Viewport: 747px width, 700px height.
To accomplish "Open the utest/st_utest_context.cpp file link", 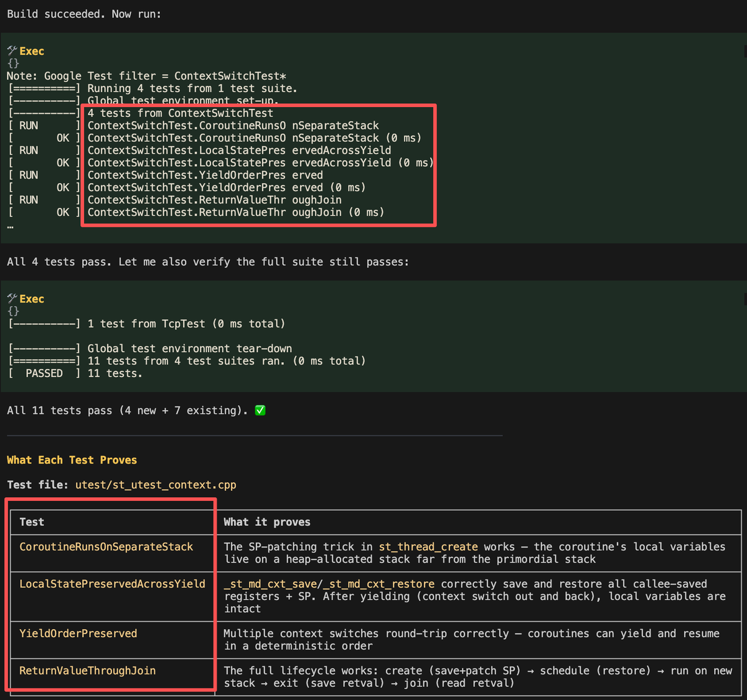I will click(156, 485).
